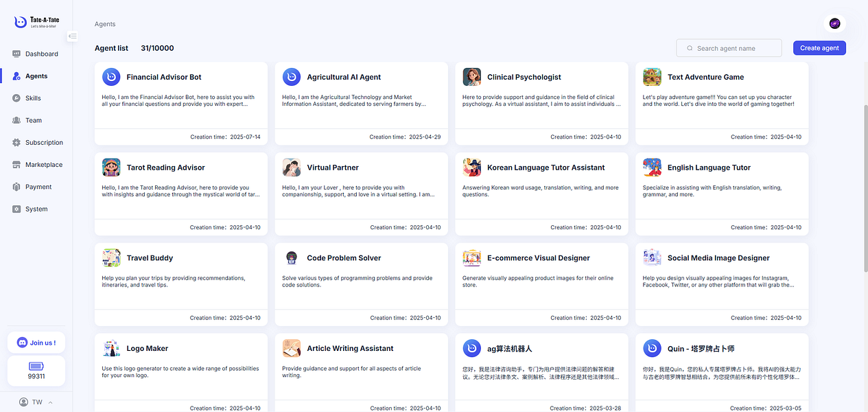Open the Financial Advisor Bot title
Screen dimensions: 868x412
pyautogui.click(x=164, y=77)
